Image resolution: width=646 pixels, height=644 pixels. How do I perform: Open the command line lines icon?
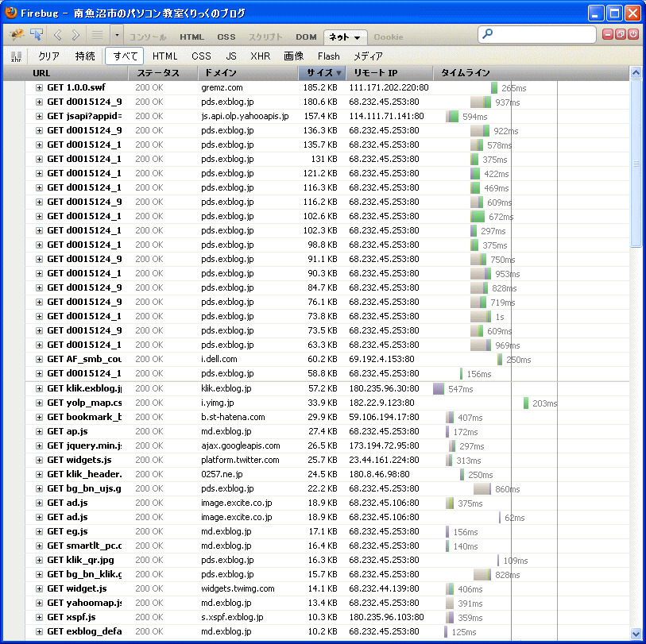(x=97, y=36)
